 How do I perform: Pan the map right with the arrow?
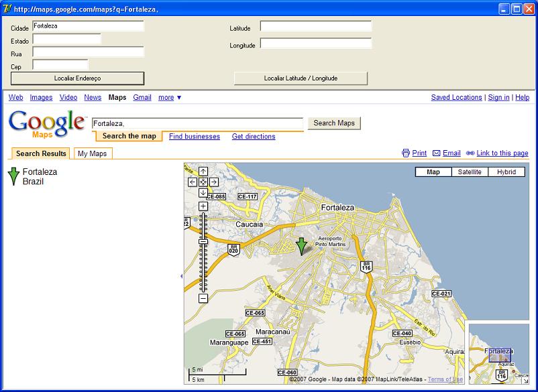[x=214, y=182]
